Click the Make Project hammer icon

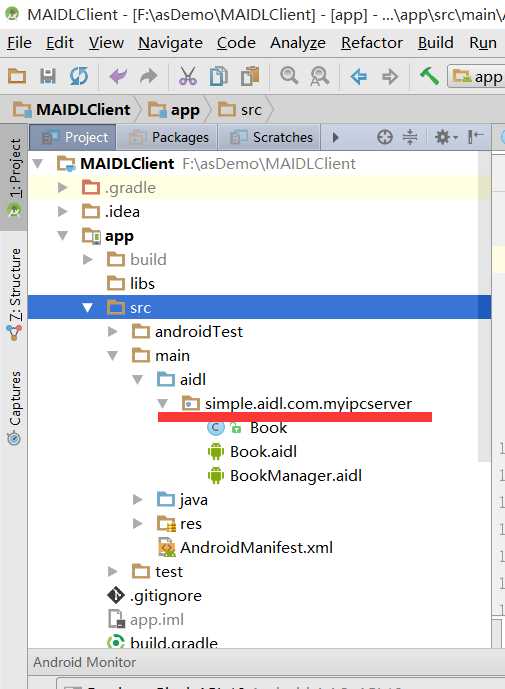[x=429, y=76]
